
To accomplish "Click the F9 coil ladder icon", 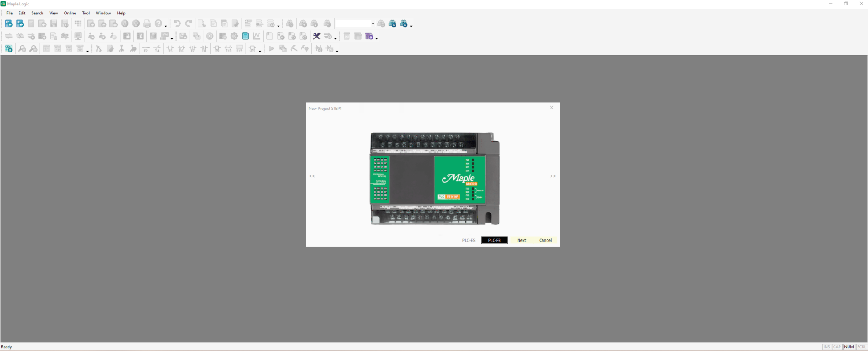I will (217, 49).
